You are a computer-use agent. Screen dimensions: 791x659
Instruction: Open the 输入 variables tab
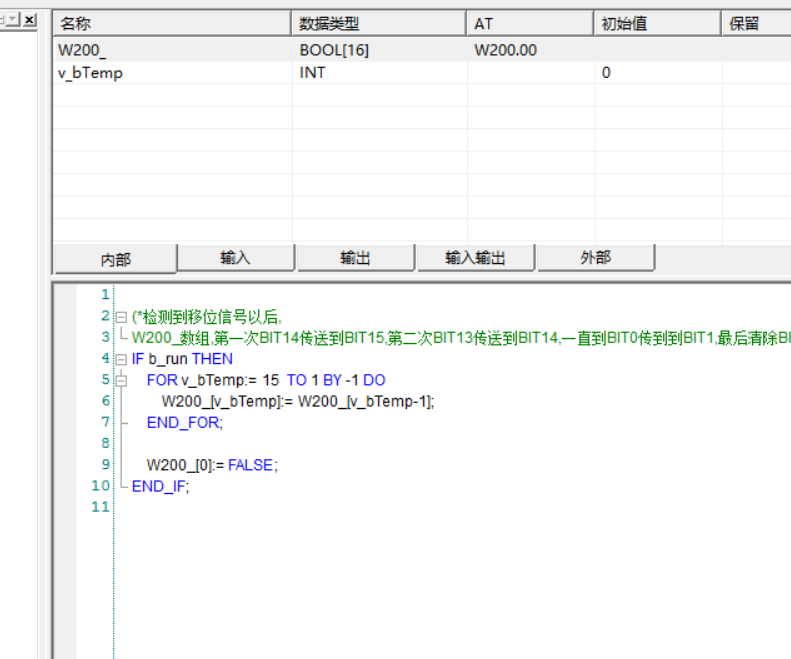235,258
